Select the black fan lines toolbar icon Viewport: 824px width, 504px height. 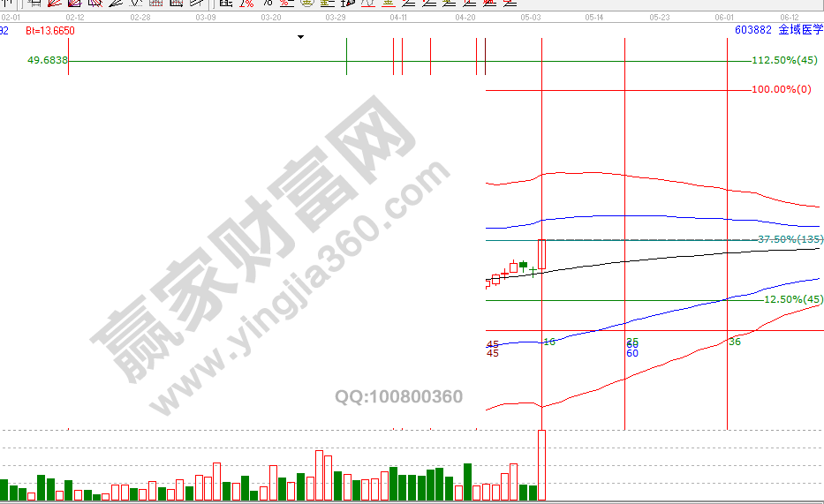(x=115, y=3)
